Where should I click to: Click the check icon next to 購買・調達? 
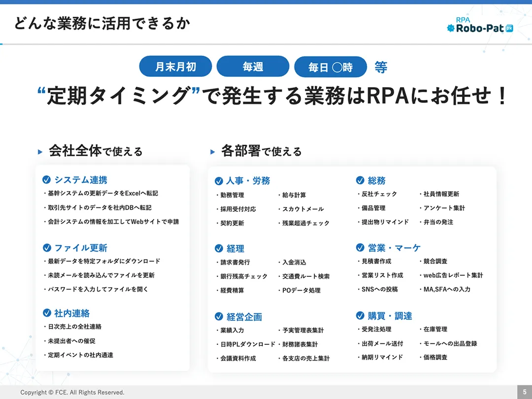click(360, 315)
